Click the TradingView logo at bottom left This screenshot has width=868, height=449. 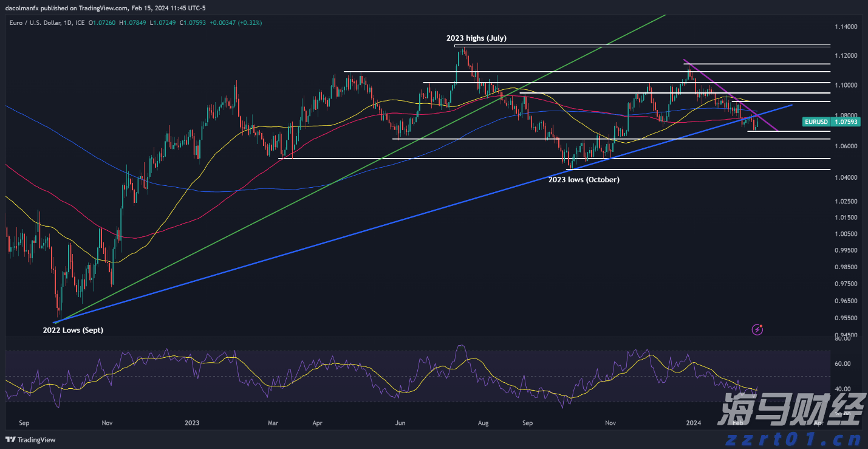click(x=30, y=440)
